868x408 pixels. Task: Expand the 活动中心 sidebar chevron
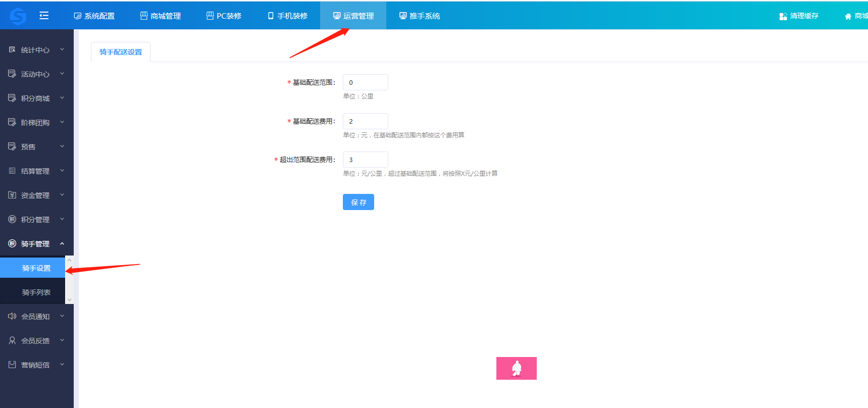tap(62, 74)
